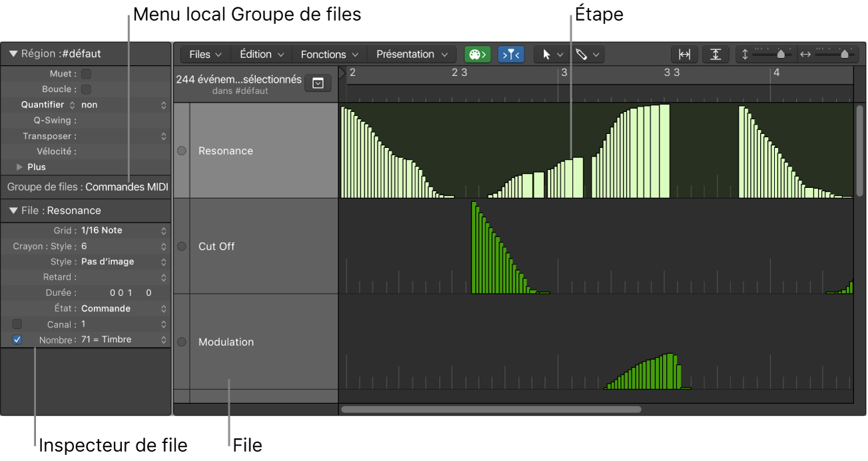Viewport: 868px width, 461px height.
Task: Click the vertical scrollbar thumb
Action: click(860, 151)
